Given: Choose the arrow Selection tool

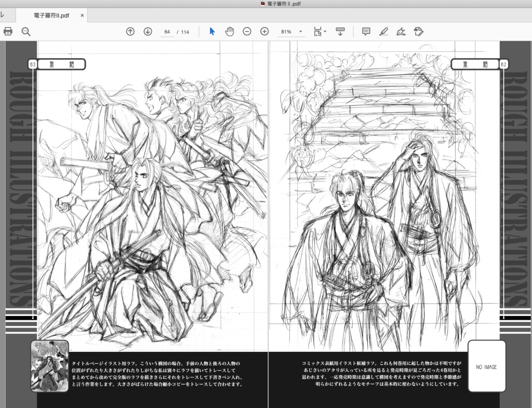Looking at the screenshot, I should coord(212,32).
